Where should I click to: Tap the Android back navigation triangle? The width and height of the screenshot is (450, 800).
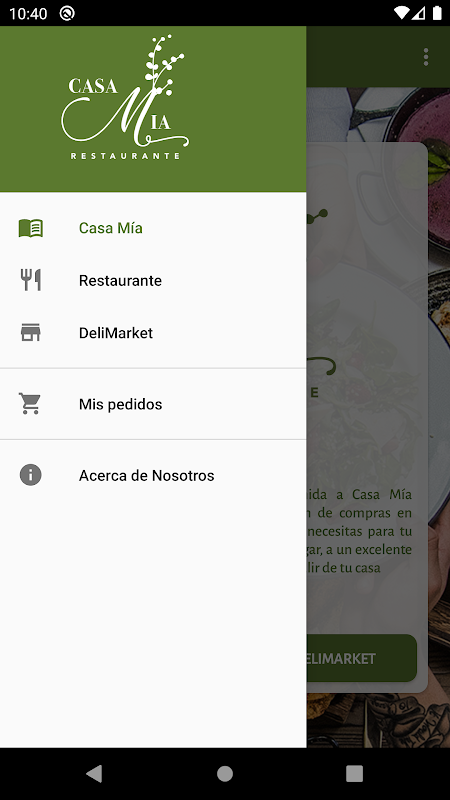click(x=94, y=773)
